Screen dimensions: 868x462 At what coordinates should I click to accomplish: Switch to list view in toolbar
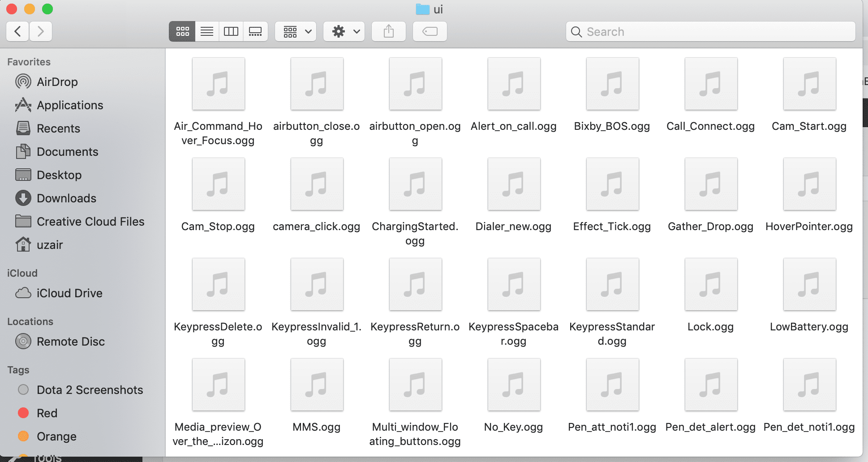(206, 31)
